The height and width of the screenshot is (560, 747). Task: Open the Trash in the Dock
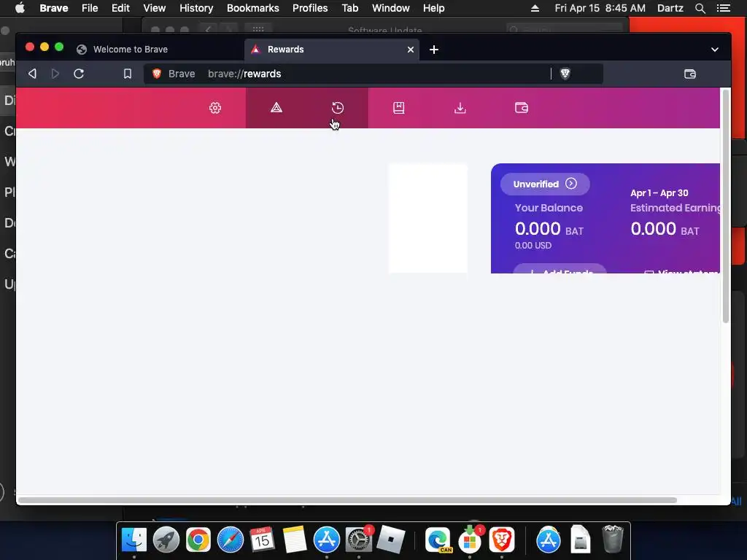click(612, 539)
